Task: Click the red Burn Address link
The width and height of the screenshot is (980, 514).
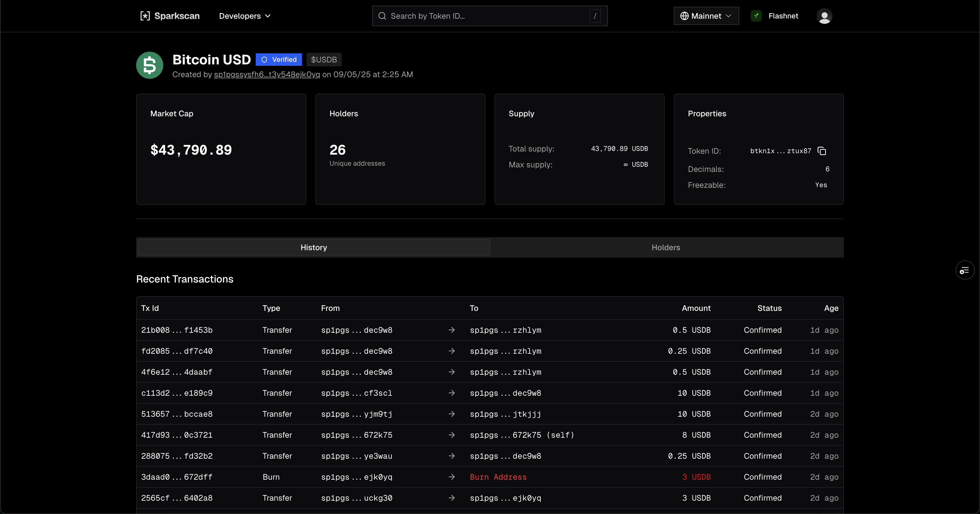Action: (498, 477)
